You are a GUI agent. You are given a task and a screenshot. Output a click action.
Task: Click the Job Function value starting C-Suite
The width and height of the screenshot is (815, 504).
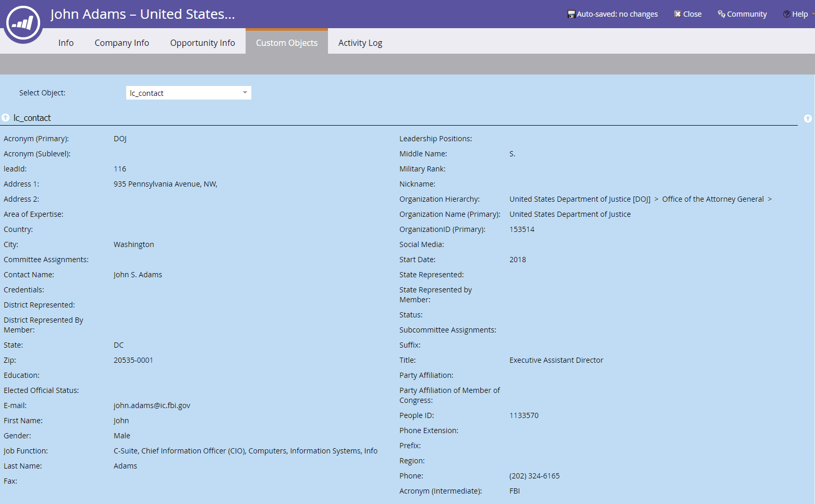pyautogui.click(x=246, y=451)
